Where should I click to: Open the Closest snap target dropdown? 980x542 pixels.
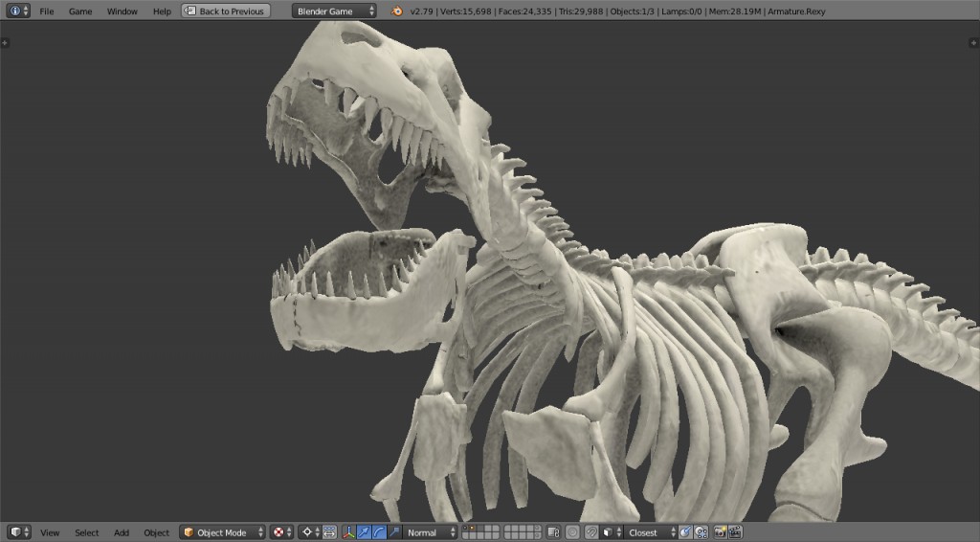[651, 532]
